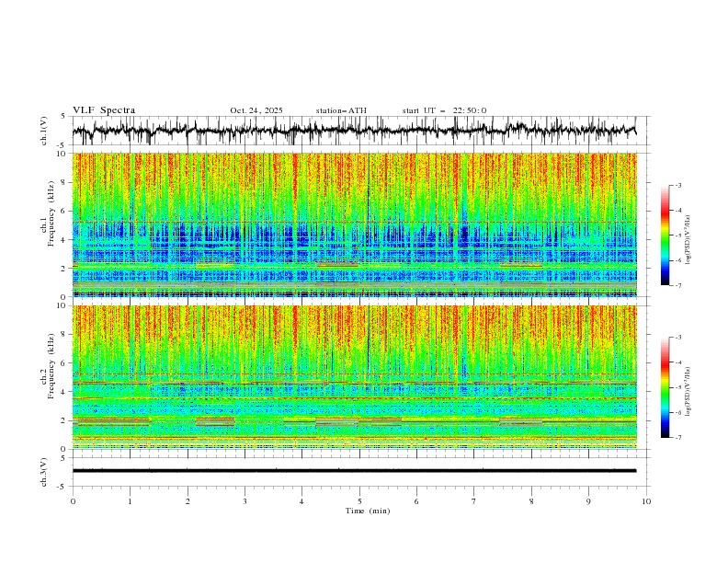Viewport: 728px width, 563px height.
Task: Click the lower PSD color scale bar
Action: (665, 387)
